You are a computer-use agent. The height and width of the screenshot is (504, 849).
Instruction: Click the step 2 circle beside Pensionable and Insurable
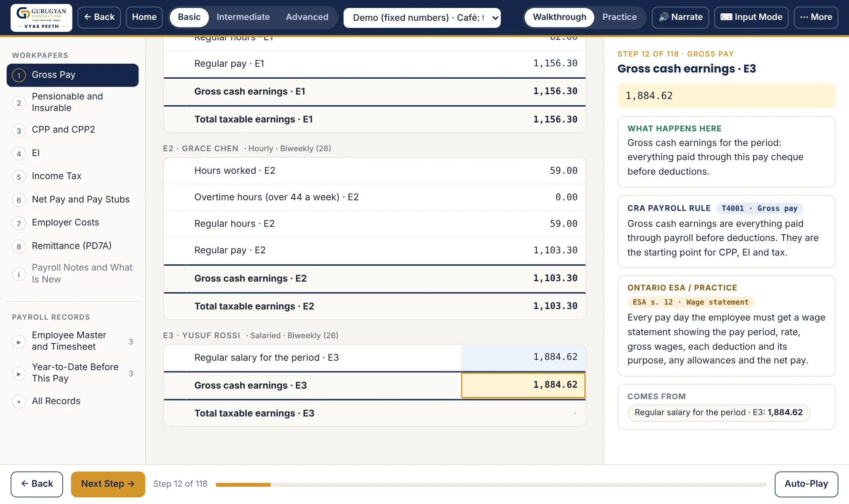[x=19, y=103]
